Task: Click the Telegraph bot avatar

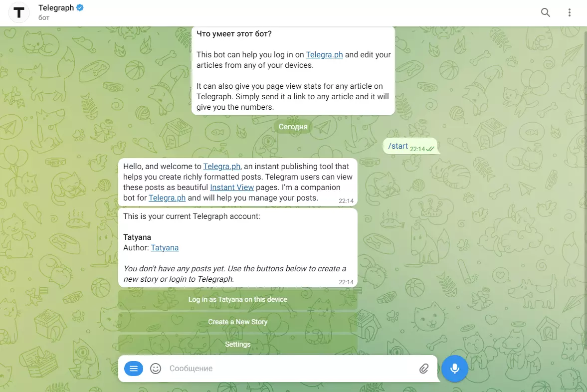Action: point(19,13)
